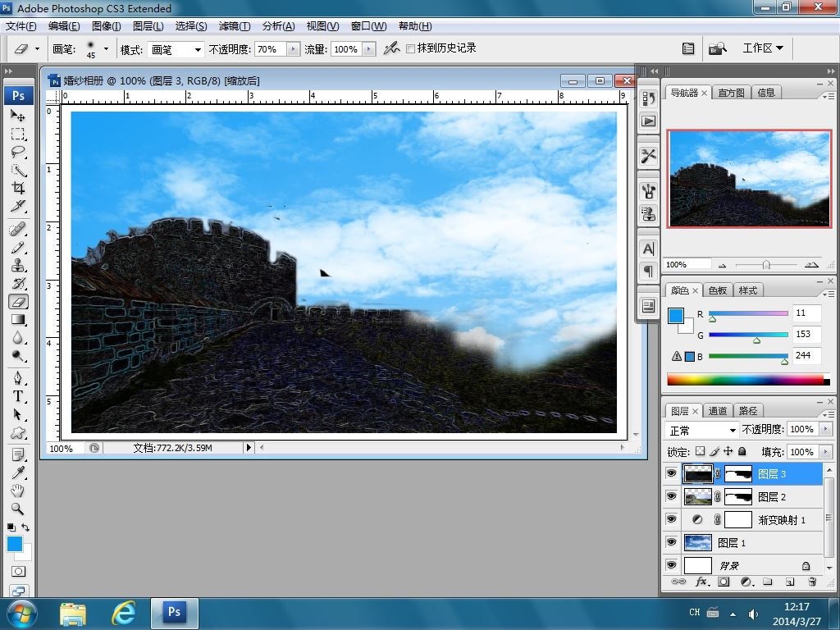This screenshot has height=630, width=840.
Task: Switch to the 路径 tab
Action: click(748, 411)
